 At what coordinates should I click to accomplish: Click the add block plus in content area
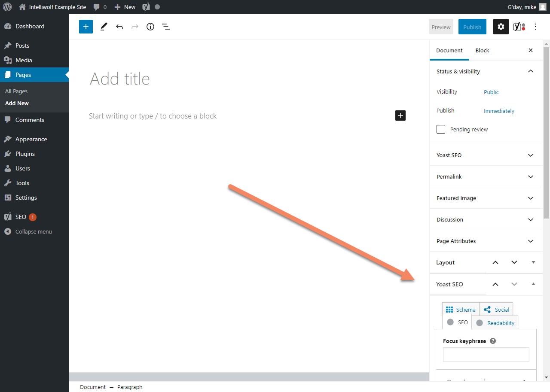tap(400, 115)
